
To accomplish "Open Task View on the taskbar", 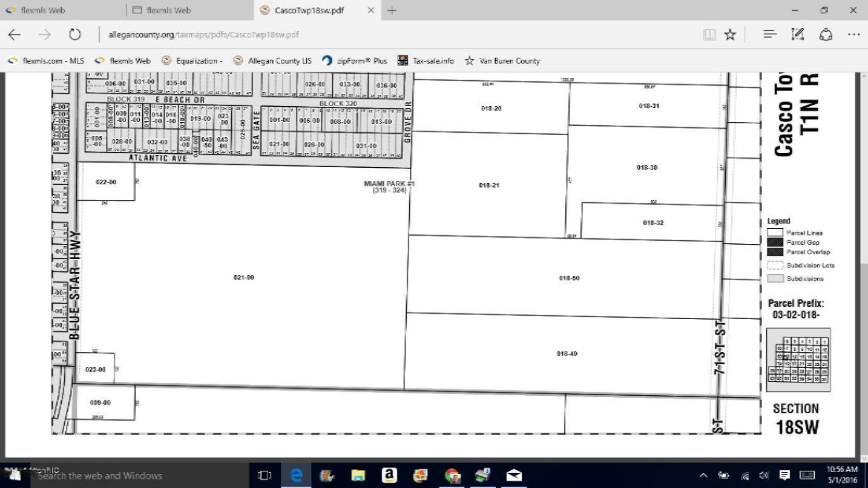I will coord(264,475).
